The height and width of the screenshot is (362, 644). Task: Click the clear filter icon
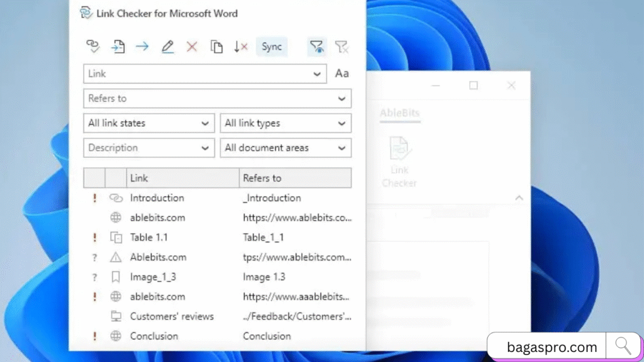point(342,47)
